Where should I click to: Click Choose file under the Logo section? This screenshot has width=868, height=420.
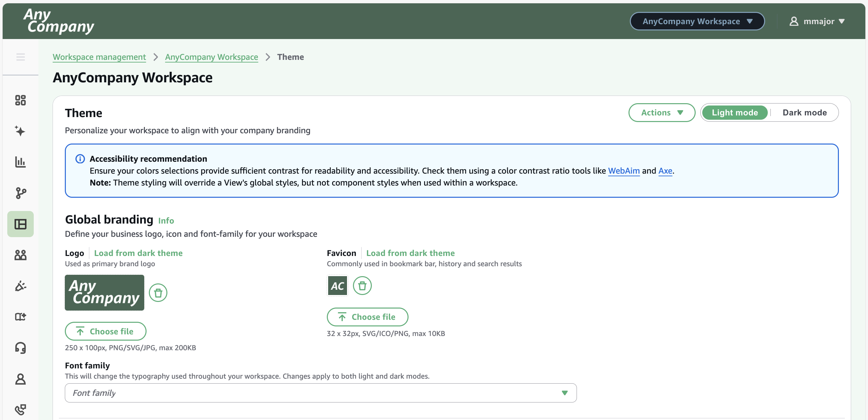click(106, 331)
